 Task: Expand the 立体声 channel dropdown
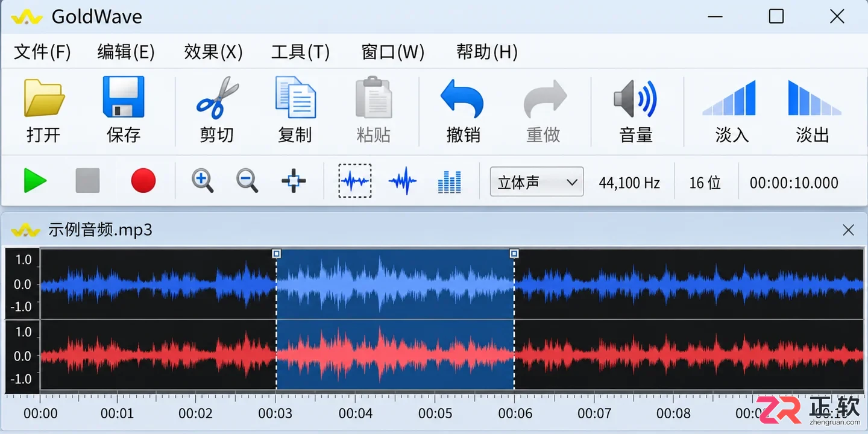click(536, 181)
